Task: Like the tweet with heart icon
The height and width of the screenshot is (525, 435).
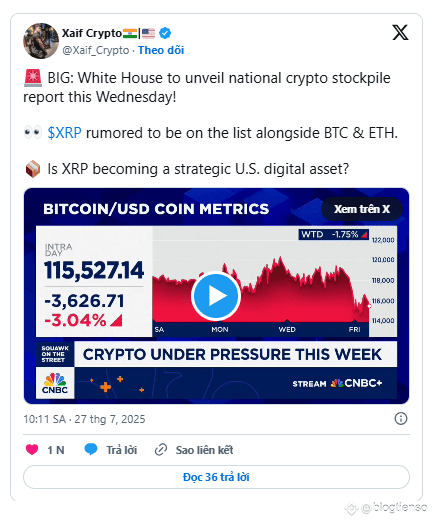Action: click(32, 449)
